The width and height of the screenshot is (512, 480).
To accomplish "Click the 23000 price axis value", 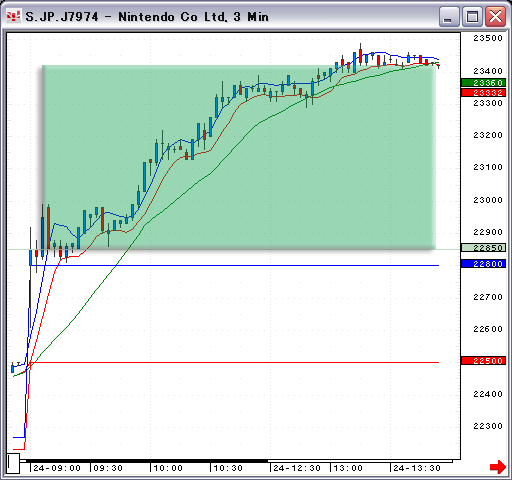I will tap(488, 200).
